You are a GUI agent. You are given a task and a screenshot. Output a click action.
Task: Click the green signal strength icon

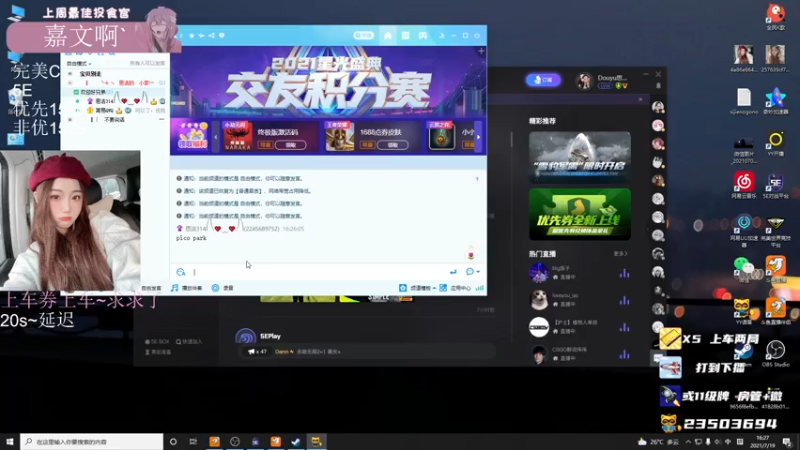click(480, 288)
